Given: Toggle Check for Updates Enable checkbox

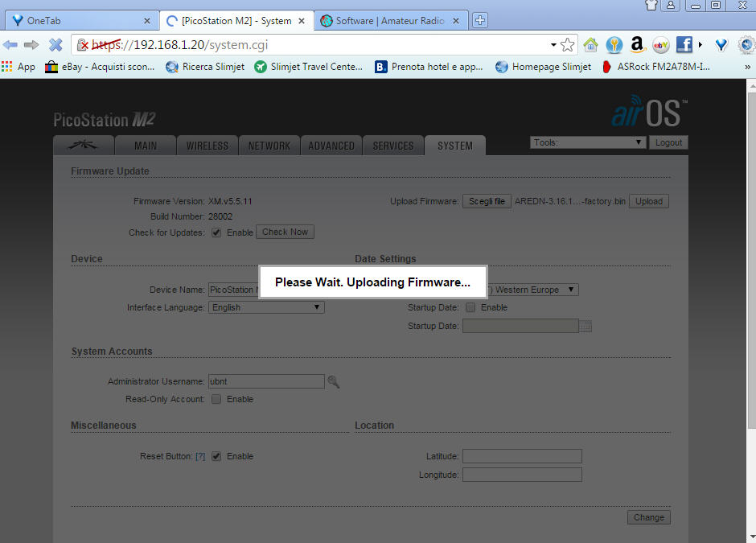Looking at the screenshot, I should 216,232.
